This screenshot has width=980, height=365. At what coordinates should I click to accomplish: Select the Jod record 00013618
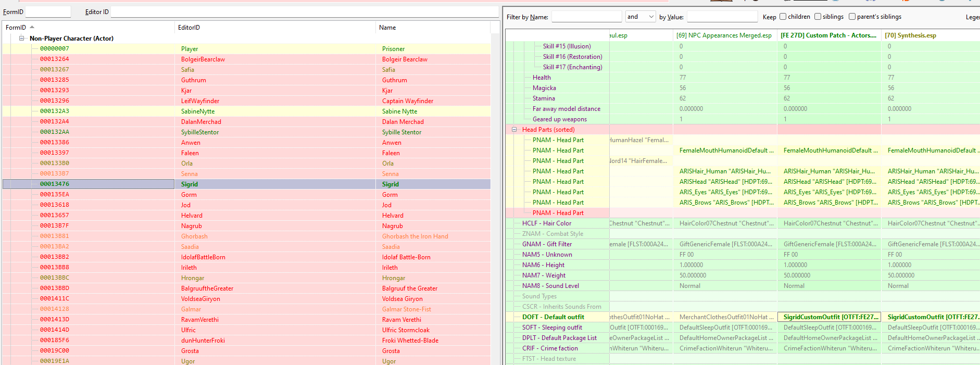click(x=246, y=205)
